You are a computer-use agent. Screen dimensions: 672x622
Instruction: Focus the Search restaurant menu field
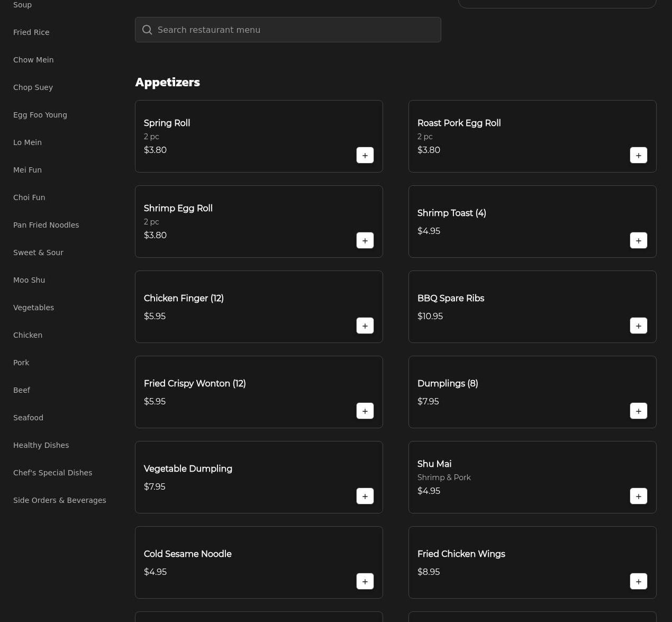[x=296, y=30]
